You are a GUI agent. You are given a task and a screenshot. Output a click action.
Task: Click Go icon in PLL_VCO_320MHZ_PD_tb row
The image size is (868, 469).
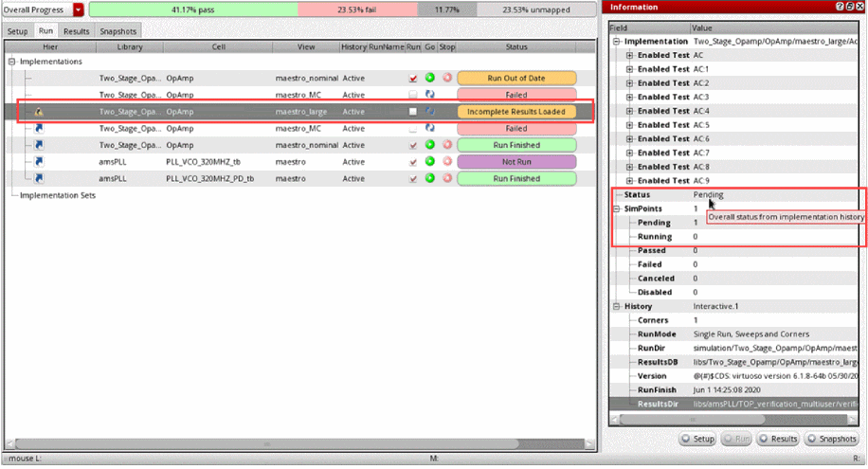coord(429,178)
